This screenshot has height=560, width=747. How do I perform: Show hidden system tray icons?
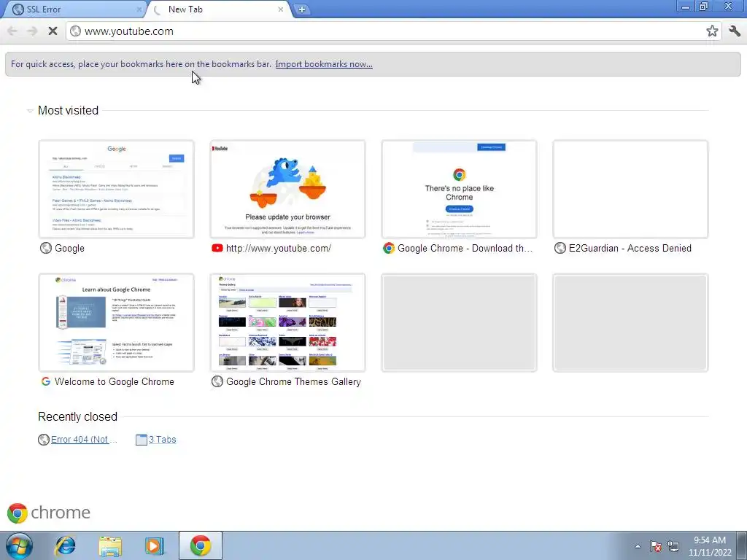point(638,546)
